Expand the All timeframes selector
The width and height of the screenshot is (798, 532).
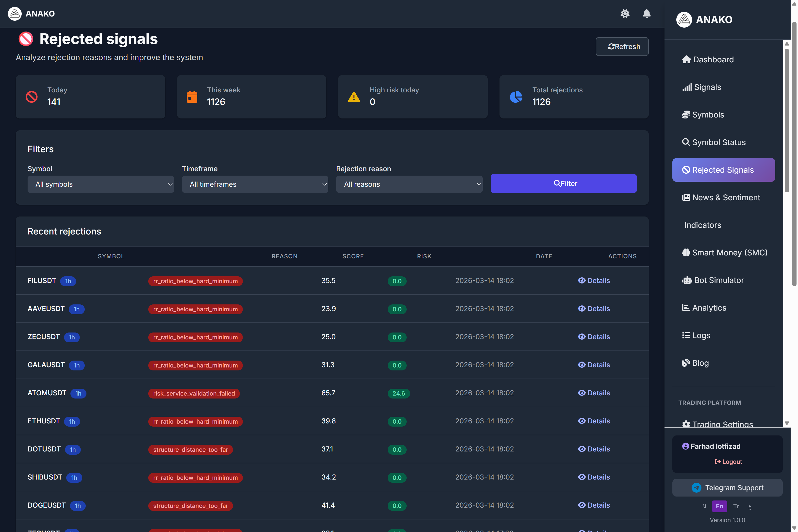[x=255, y=184]
